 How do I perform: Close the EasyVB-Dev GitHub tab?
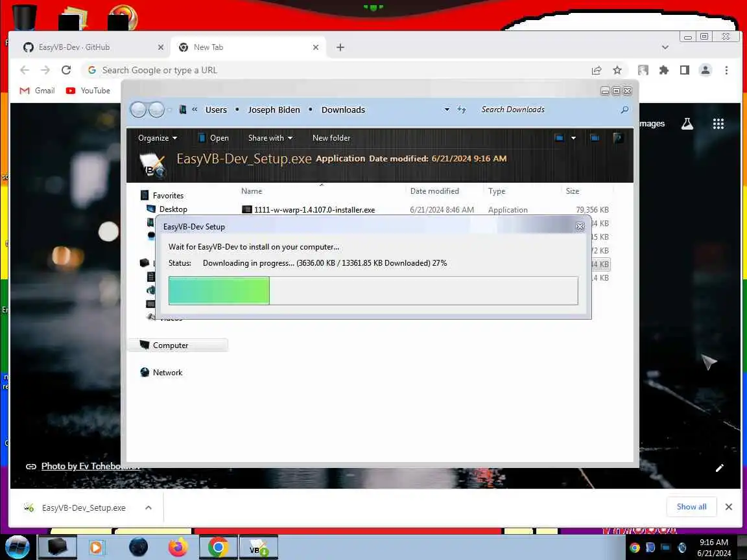click(x=161, y=47)
